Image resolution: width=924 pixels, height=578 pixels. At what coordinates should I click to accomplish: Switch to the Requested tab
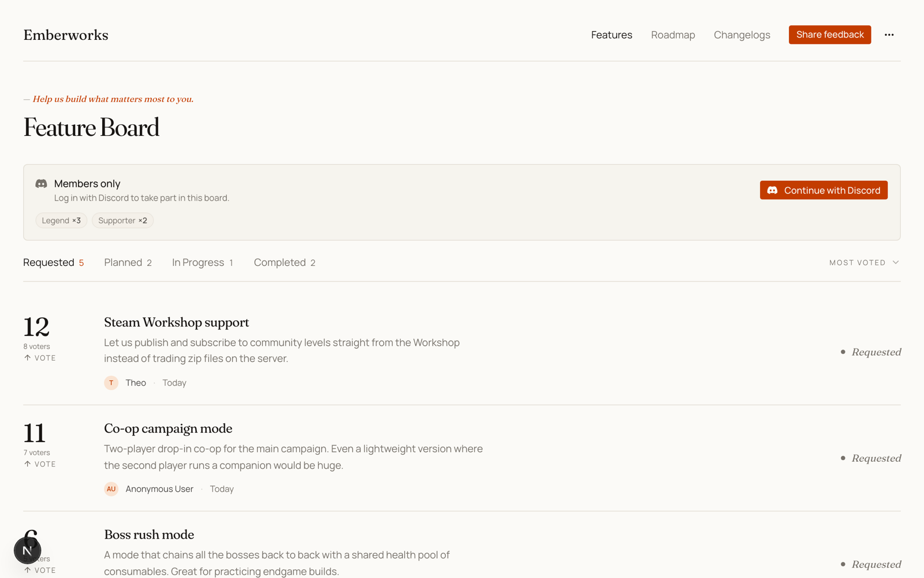coord(53,262)
